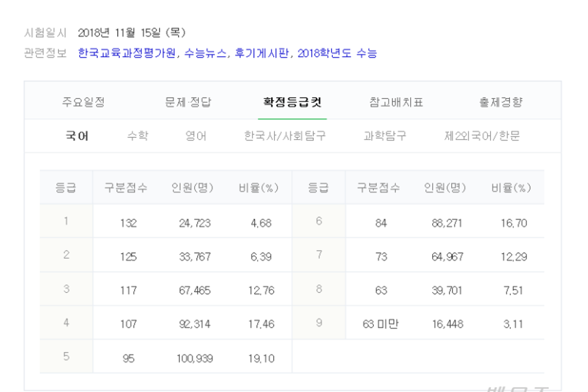Image resolution: width=588 pixels, height=392 pixels.
Task: Open the 한국교육과정평가원 link
Action: coord(126,53)
